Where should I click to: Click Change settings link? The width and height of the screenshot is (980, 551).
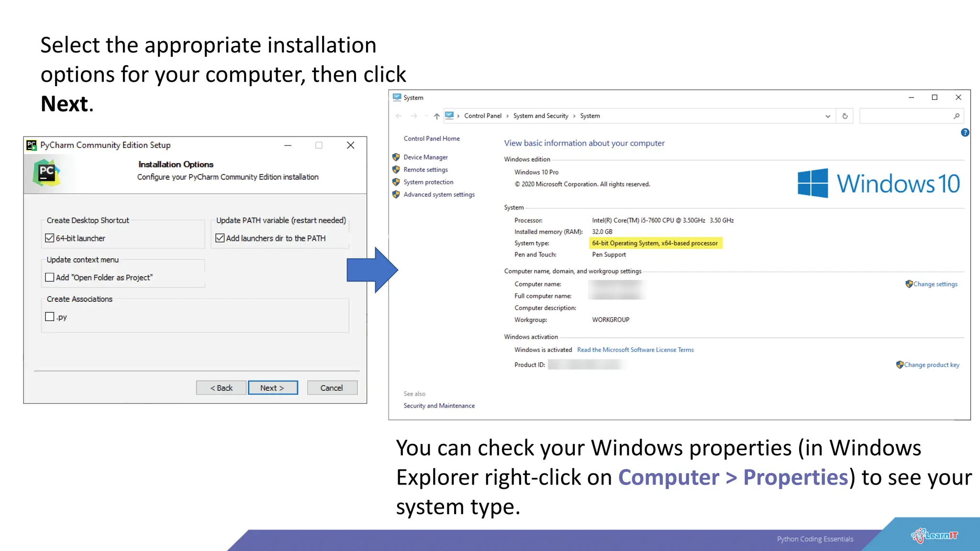click(x=935, y=284)
